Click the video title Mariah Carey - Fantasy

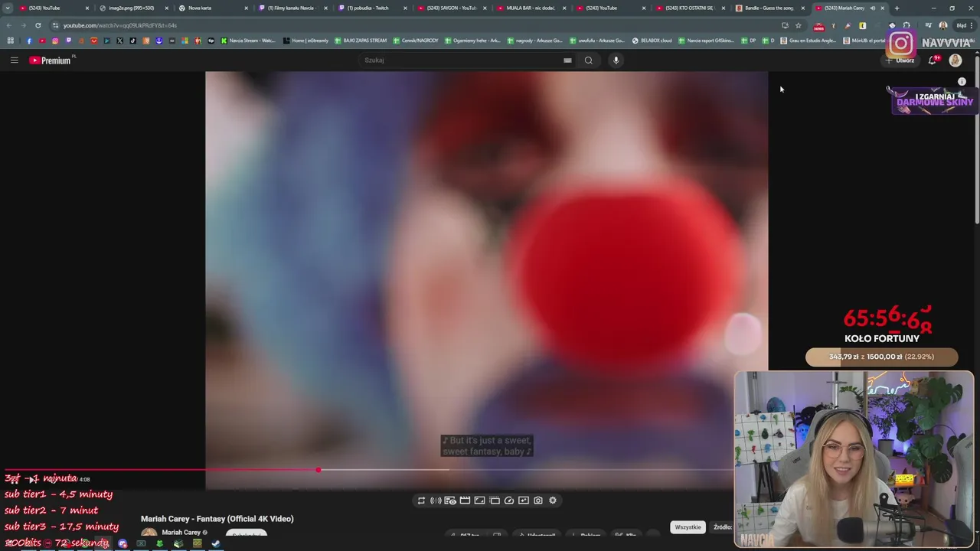pos(217,519)
